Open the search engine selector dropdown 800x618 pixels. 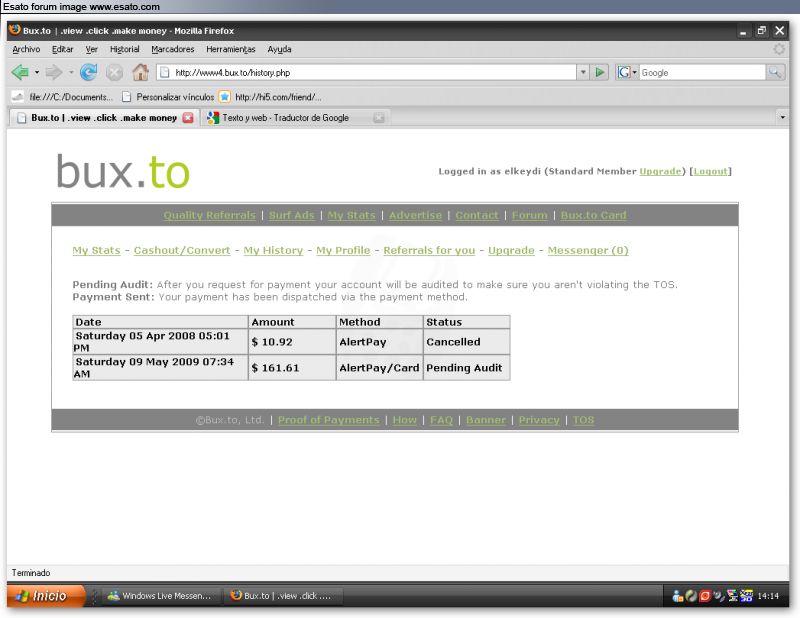pyautogui.click(x=635, y=72)
